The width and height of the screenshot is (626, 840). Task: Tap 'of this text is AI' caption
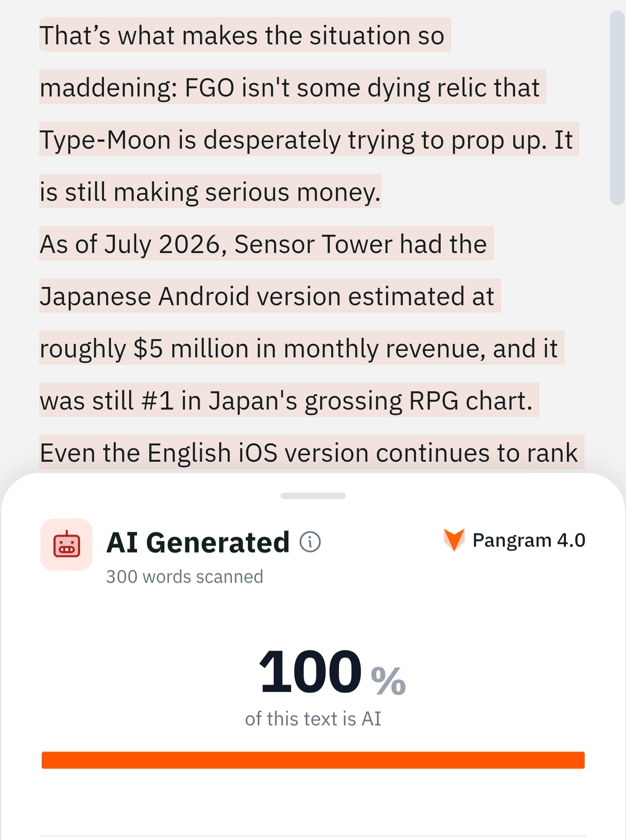point(313,719)
